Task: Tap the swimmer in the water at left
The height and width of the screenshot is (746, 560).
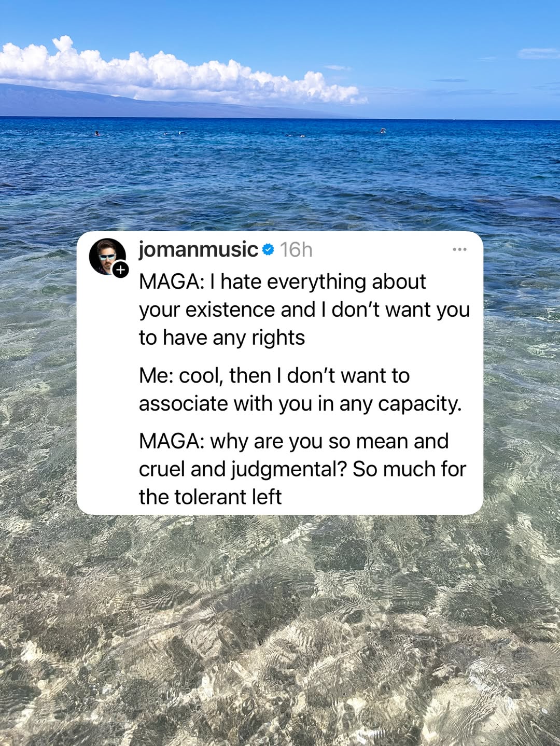Action: pyautogui.click(x=97, y=134)
